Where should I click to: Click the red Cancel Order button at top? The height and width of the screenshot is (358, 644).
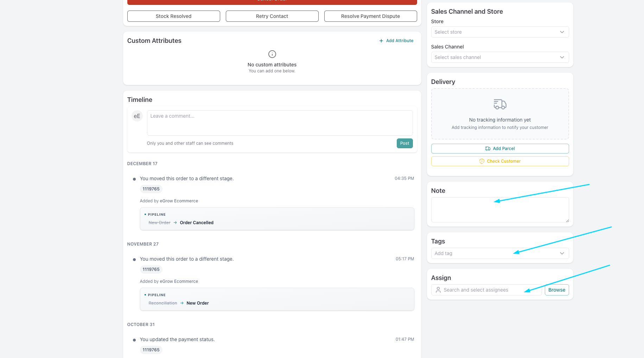pyautogui.click(x=272, y=2)
